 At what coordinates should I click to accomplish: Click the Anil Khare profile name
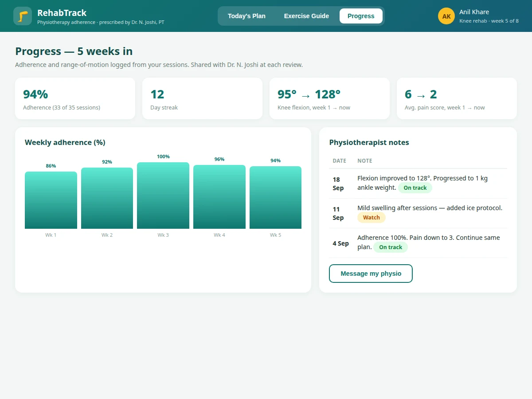click(x=474, y=12)
